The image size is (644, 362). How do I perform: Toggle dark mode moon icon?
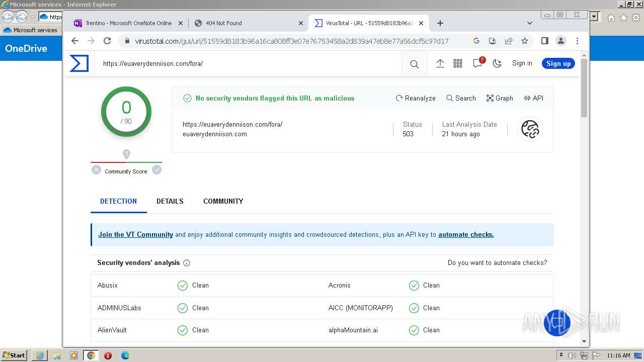point(497,63)
